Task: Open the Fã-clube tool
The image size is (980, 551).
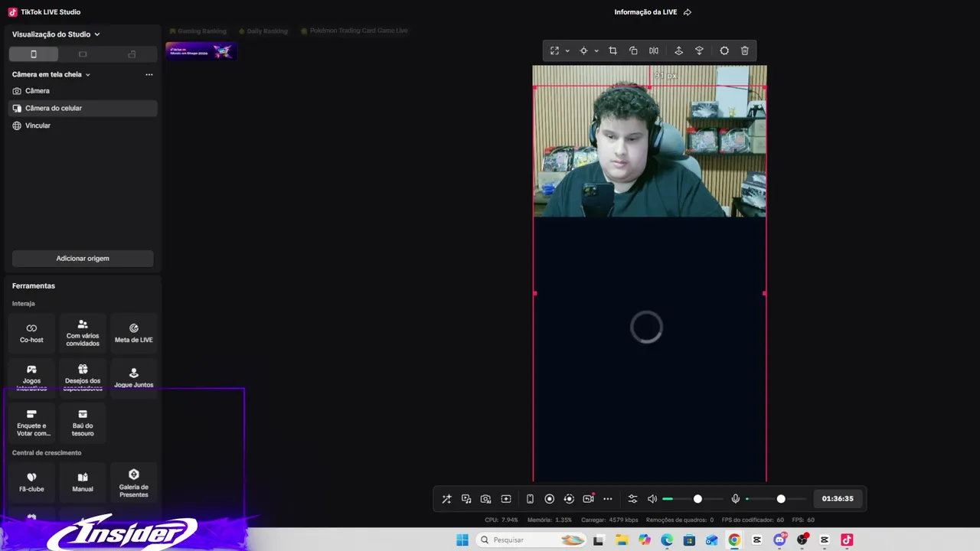Action: pyautogui.click(x=31, y=482)
